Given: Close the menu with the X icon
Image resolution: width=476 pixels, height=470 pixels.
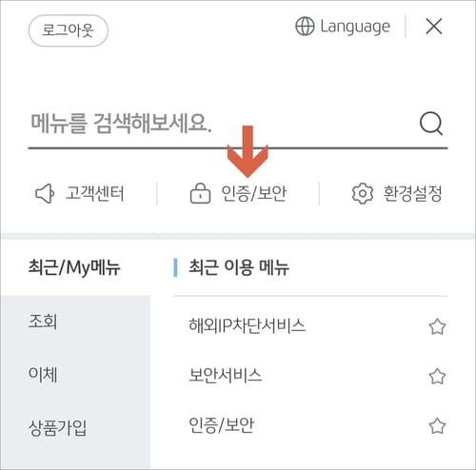Looking at the screenshot, I should point(434,27).
